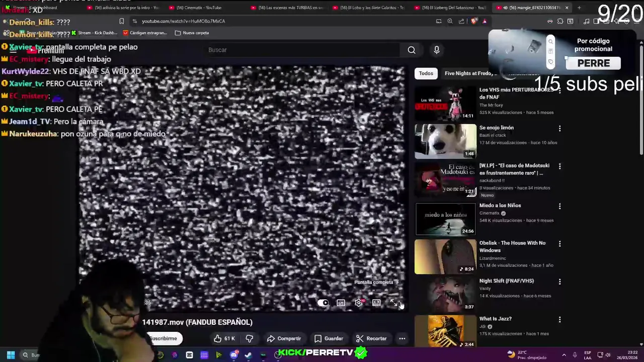Switch to Las escenas más TURBIAS tab
644x362 pixels.
click(289, 8)
